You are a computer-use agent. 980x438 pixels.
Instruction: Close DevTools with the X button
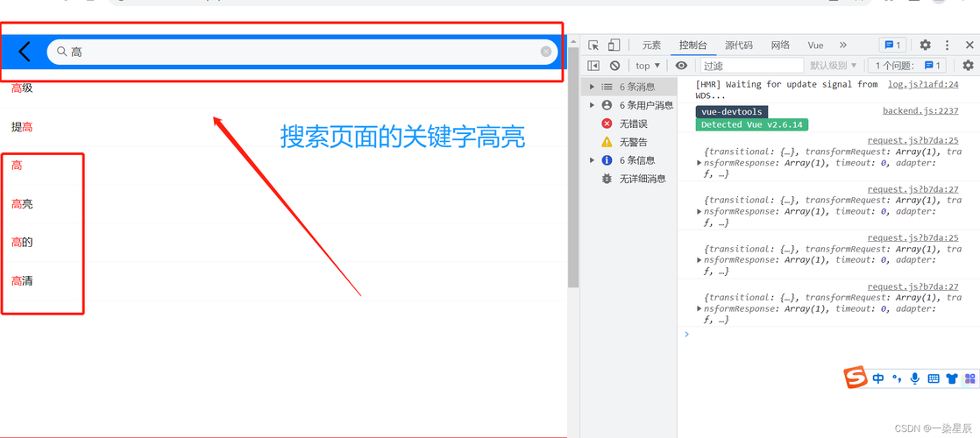coord(969,45)
